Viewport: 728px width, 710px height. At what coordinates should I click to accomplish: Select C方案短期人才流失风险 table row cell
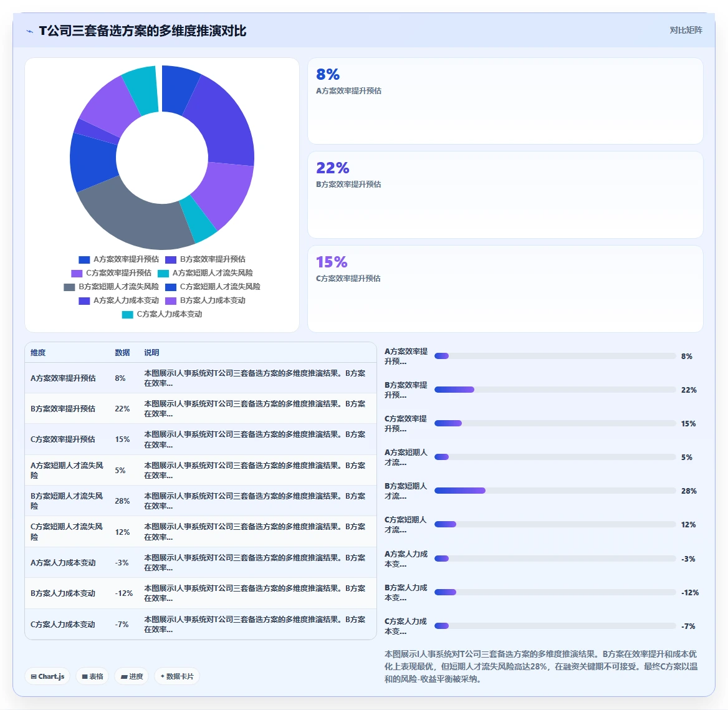[x=67, y=532]
